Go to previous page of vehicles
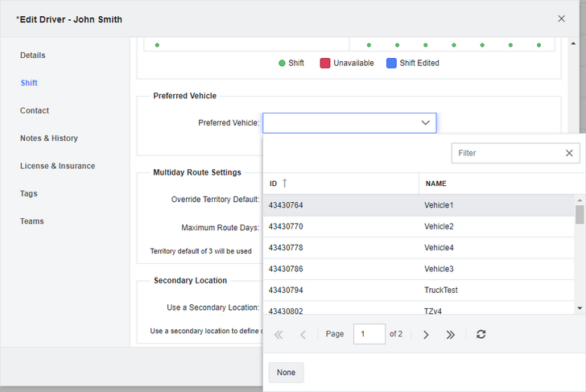586x392 pixels. [303, 334]
